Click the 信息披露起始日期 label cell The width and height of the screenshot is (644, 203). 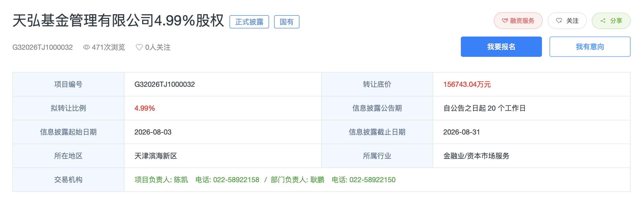68,132
